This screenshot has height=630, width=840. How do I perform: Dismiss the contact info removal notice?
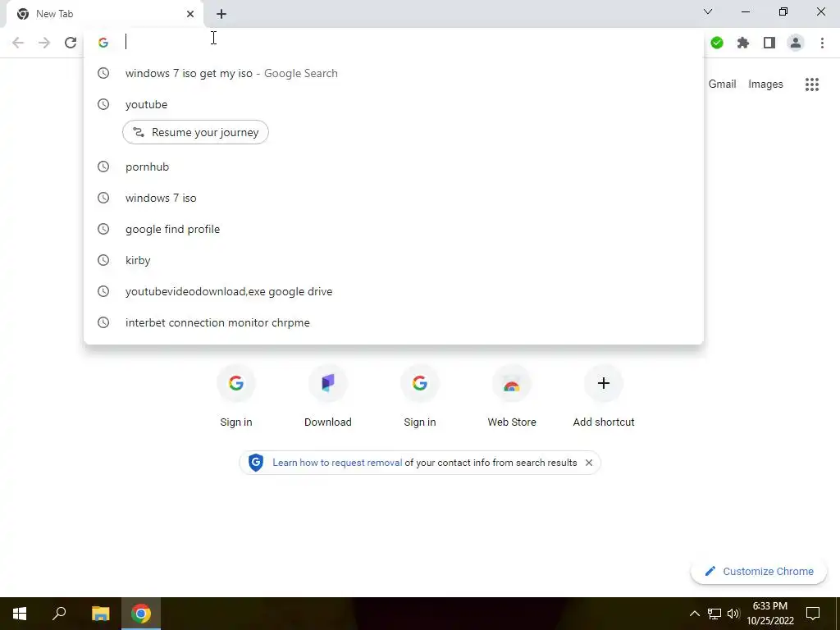(589, 463)
